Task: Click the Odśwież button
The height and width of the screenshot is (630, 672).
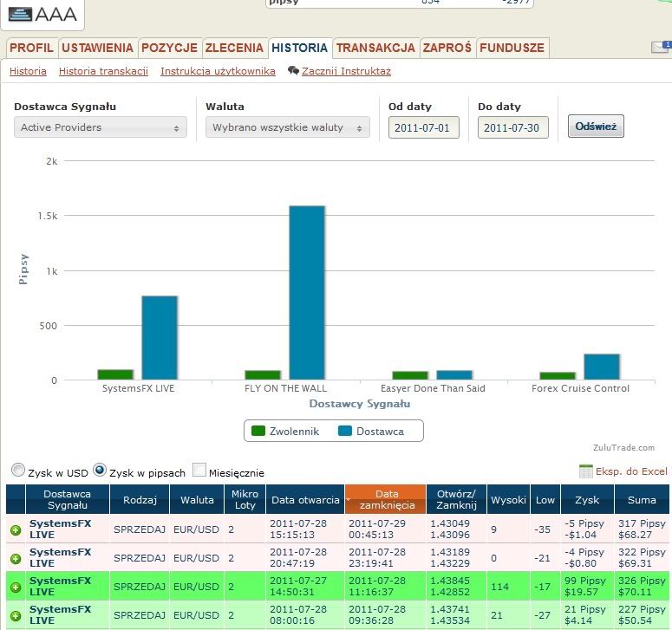Action: [x=596, y=127]
